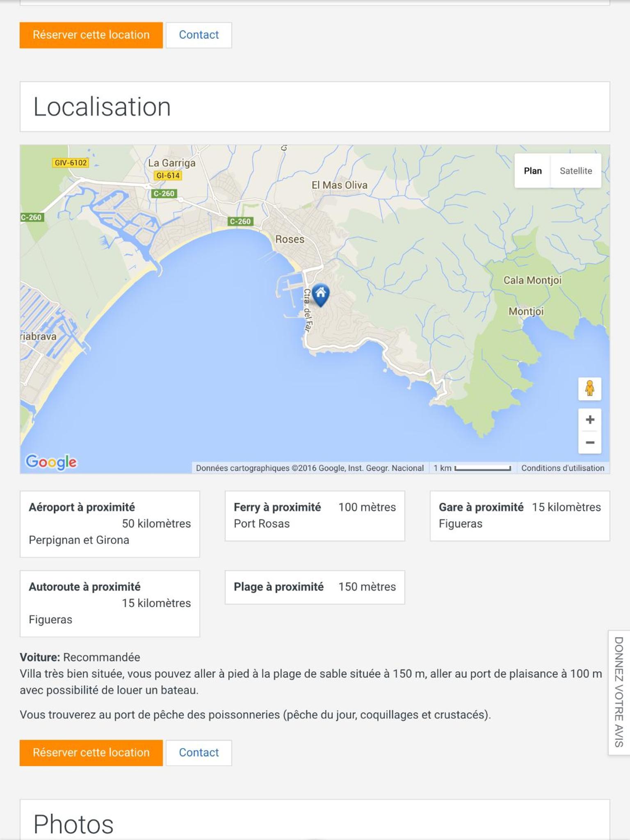The width and height of the screenshot is (630, 840).
Task: Switch map to Satellite view
Action: click(576, 171)
